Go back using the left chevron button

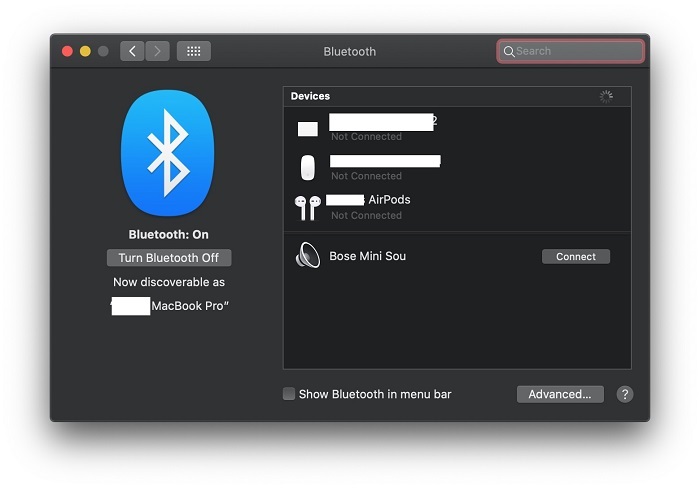pos(132,51)
